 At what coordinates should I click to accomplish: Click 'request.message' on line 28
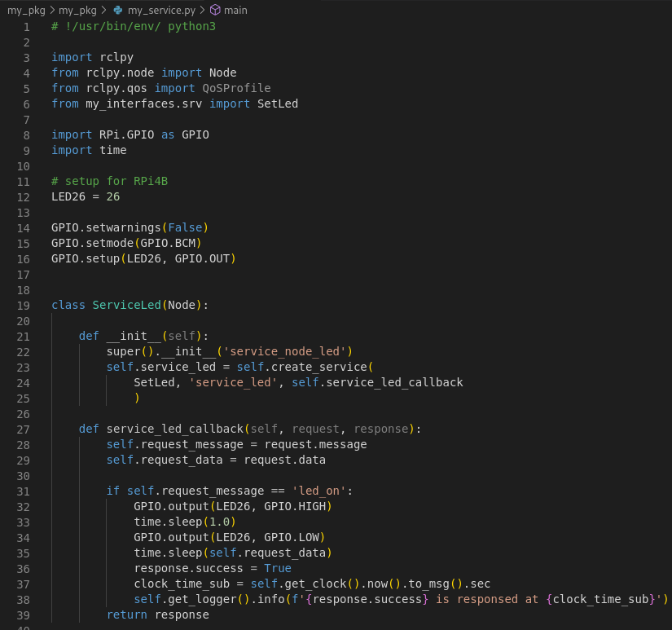pos(316,445)
